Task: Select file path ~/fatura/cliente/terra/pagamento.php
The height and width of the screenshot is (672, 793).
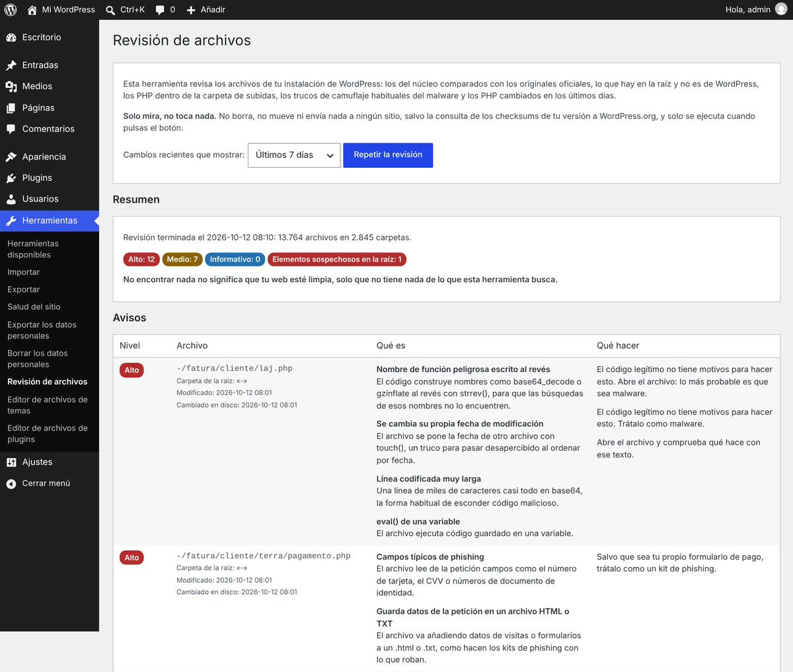Action: click(264, 556)
